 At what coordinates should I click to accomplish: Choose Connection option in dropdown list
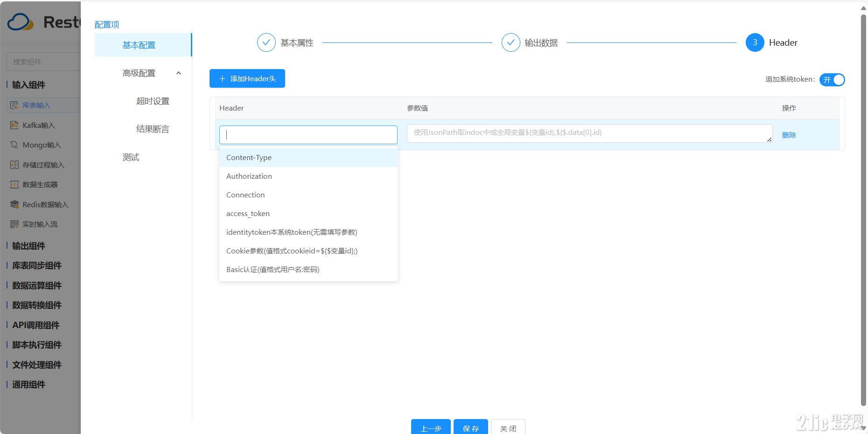(x=308, y=195)
